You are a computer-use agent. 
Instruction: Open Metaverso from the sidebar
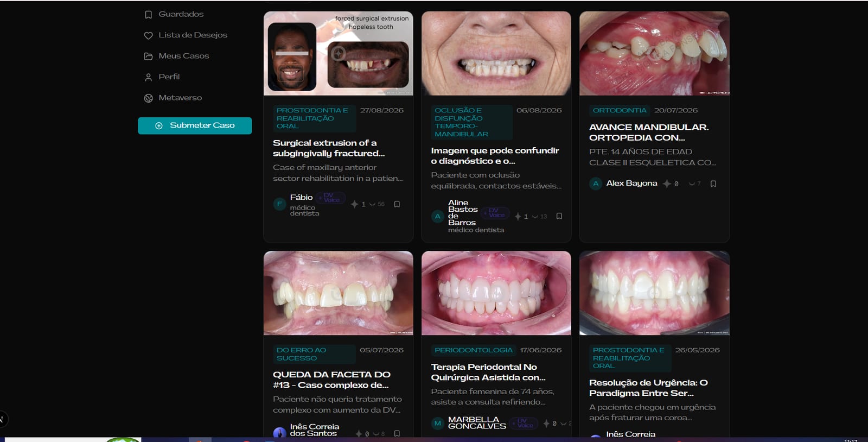173,98
